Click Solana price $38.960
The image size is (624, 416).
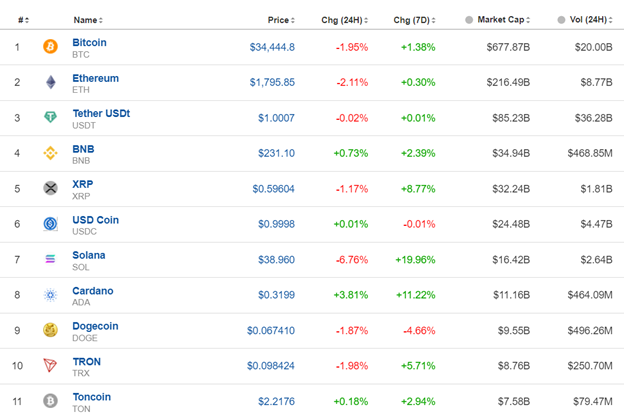pyautogui.click(x=276, y=260)
